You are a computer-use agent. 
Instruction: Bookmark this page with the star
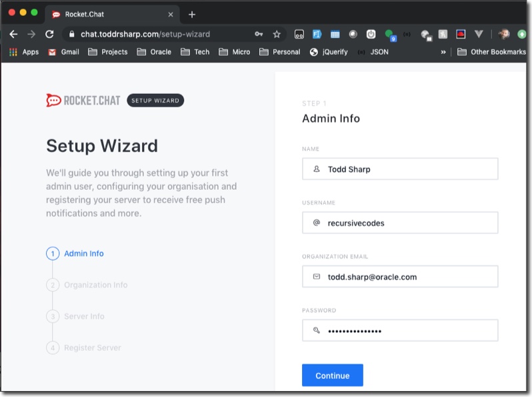277,34
